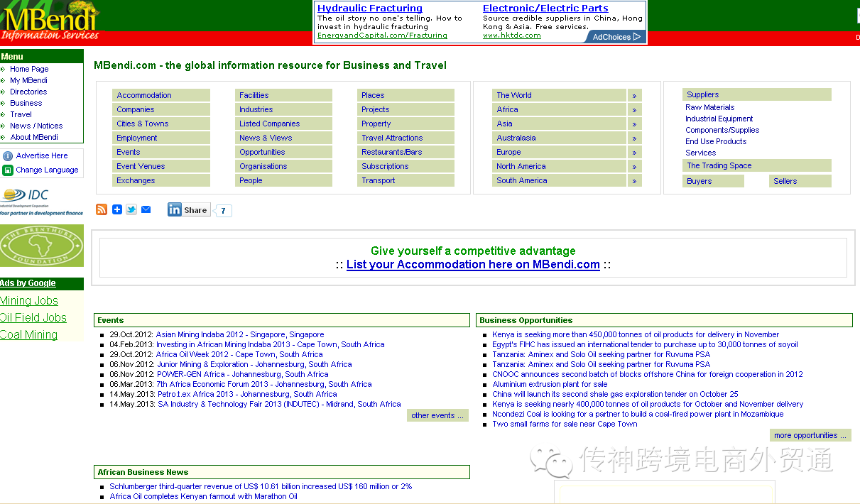Click the 'other events ...' button
Viewport: 860px width, 504px height.
coord(437,415)
